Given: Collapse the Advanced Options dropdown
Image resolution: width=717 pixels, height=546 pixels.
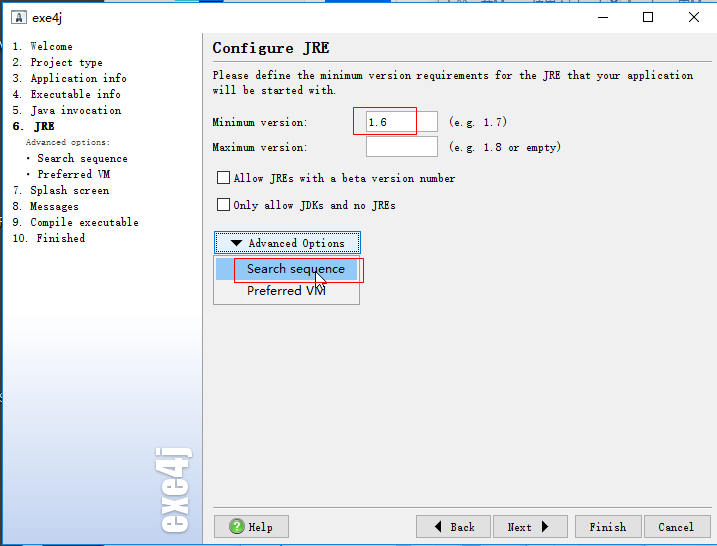Looking at the screenshot, I should (x=287, y=243).
